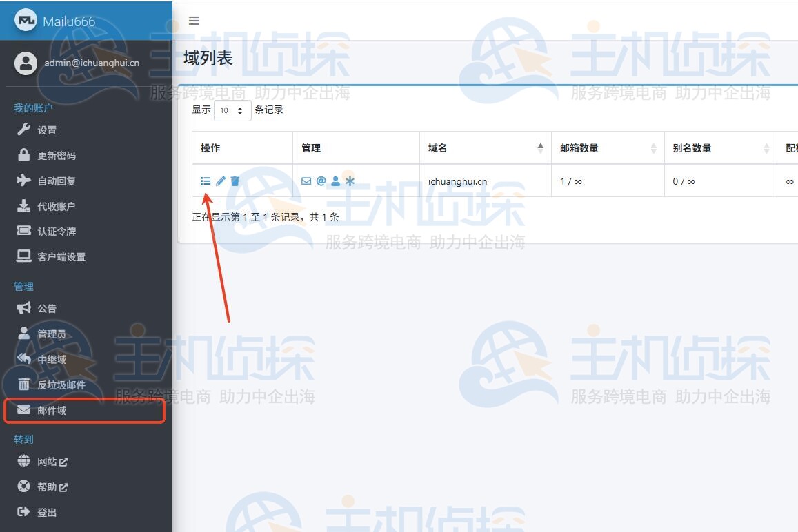Collapse sidebar with the hamburger icon
The height and width of the screenshot is (532, 798).
pyautogui.click(x=194, y=21)
